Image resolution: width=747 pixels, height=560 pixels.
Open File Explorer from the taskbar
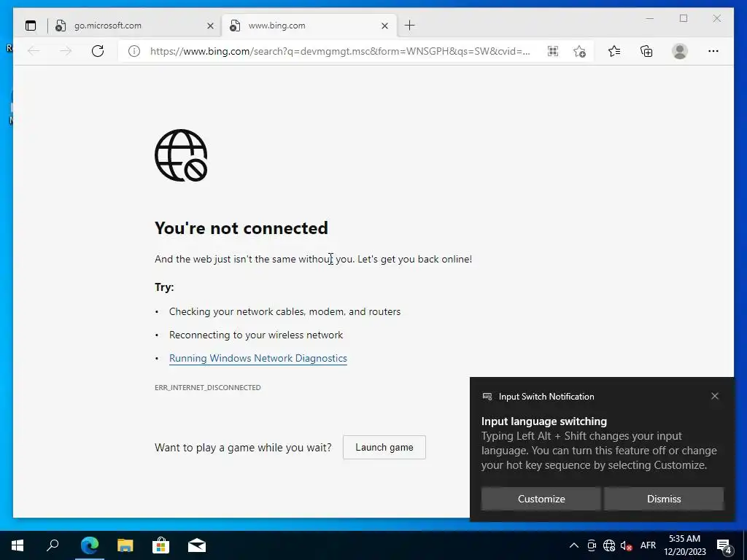[125, 545]
